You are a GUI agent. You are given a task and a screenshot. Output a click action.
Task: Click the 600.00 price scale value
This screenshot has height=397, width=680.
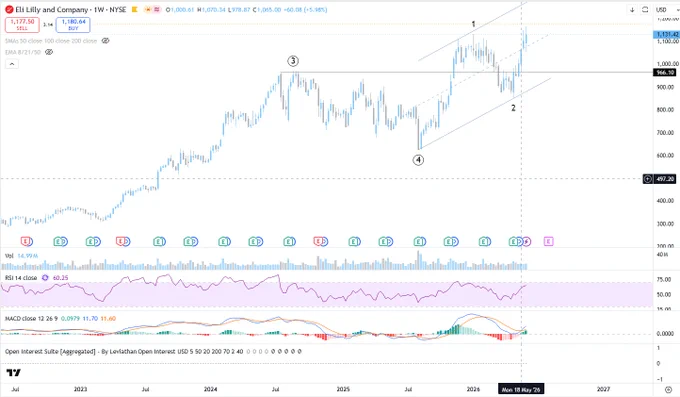click(x=665, y=155)
